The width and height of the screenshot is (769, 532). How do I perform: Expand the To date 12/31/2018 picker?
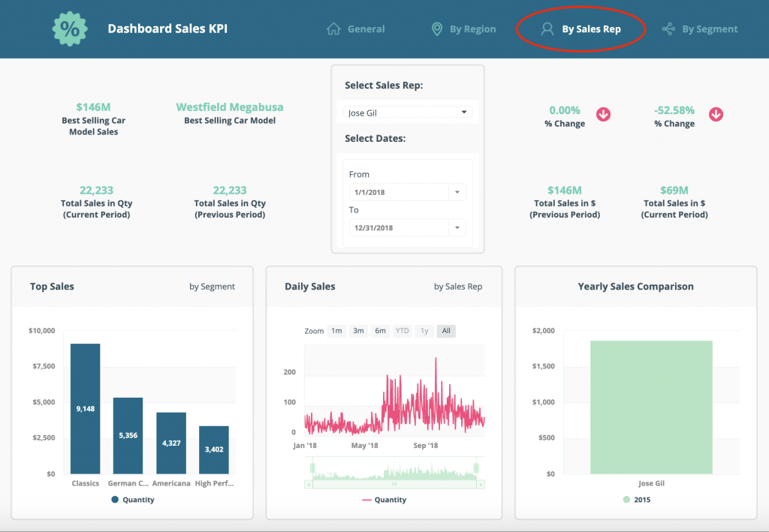click(x=457, y=228)
